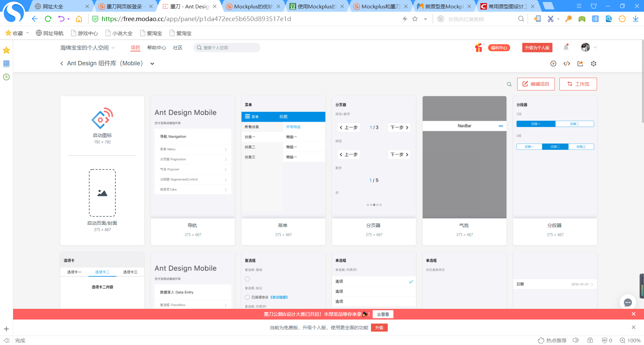
Task: Click the browser back arrow
Action: [x=35, y=19]
